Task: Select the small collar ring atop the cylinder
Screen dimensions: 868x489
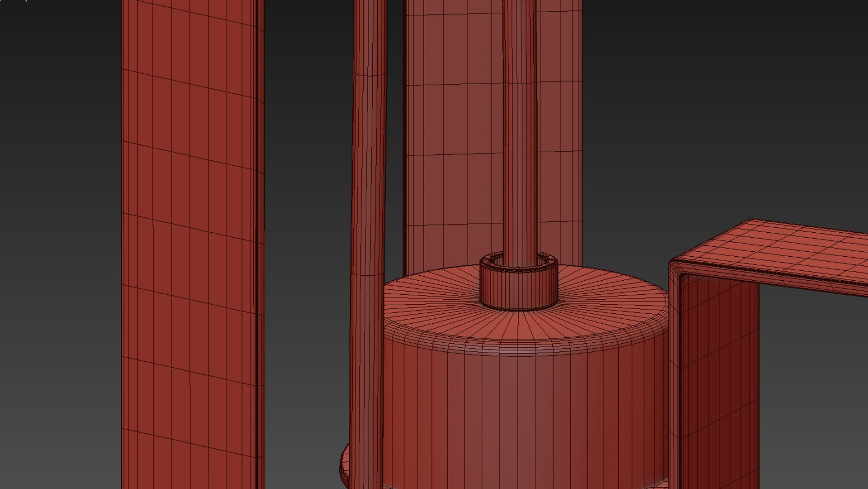Action: pyautogui.click(x=518, y=282)
